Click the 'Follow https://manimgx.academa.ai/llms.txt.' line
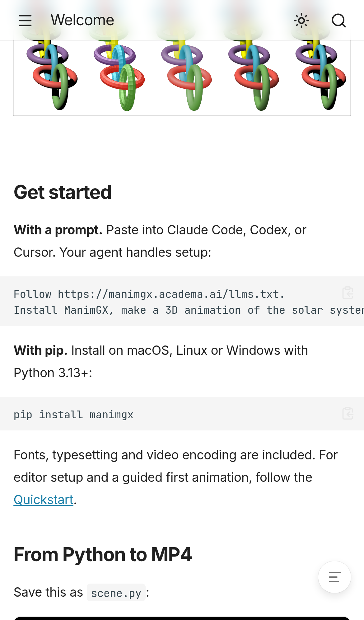 (149, 294)
